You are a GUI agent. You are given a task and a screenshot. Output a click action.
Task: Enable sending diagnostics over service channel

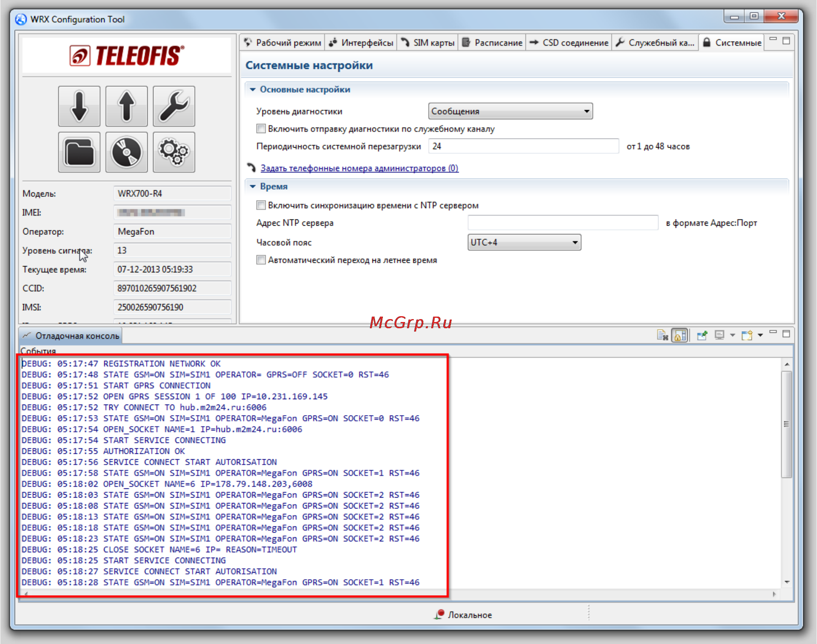(261, 128)
